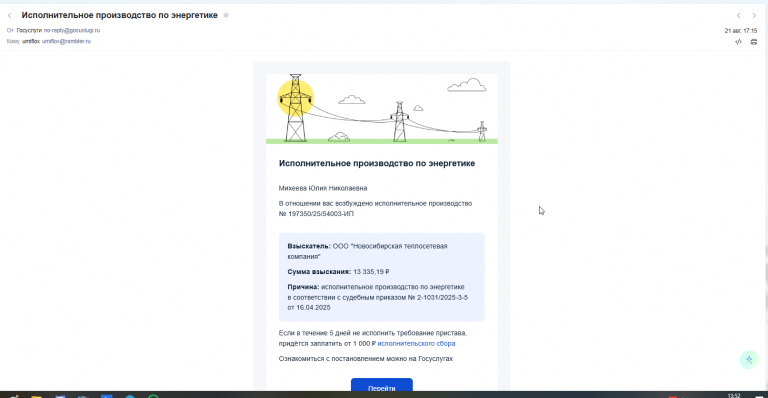Click the amount 13 335,19 ₽
768x398 pixels.
pos(371,272)
